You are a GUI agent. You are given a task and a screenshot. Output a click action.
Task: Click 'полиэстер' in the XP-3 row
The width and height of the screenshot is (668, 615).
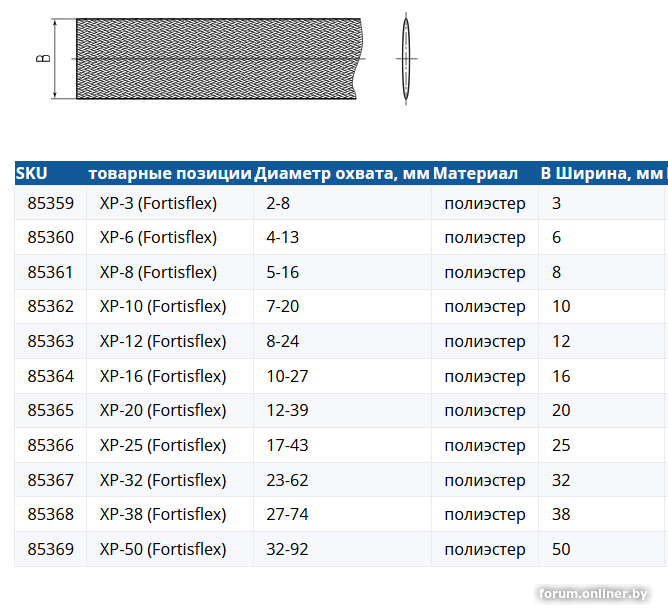click(x=485, y=204)
